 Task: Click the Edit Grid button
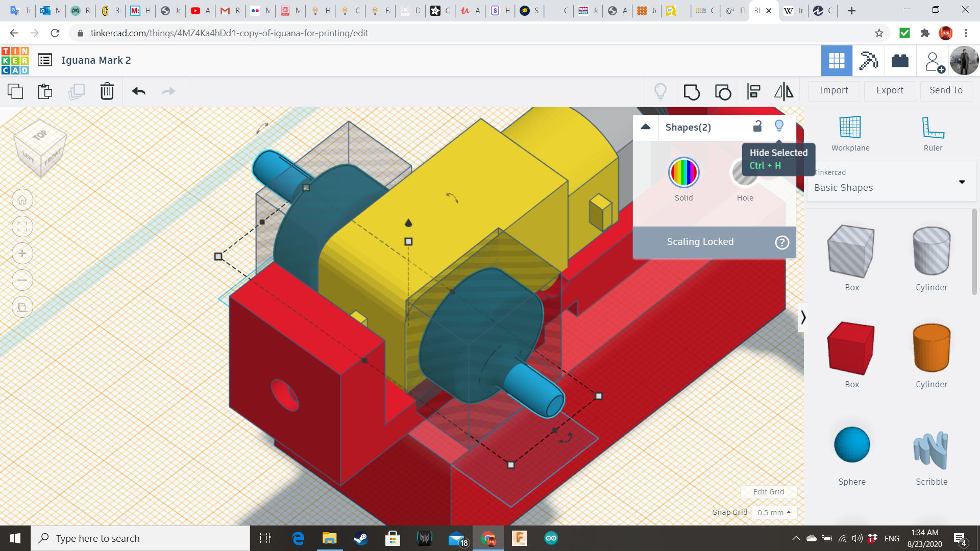pyautogui.click(x=768, y=492)
